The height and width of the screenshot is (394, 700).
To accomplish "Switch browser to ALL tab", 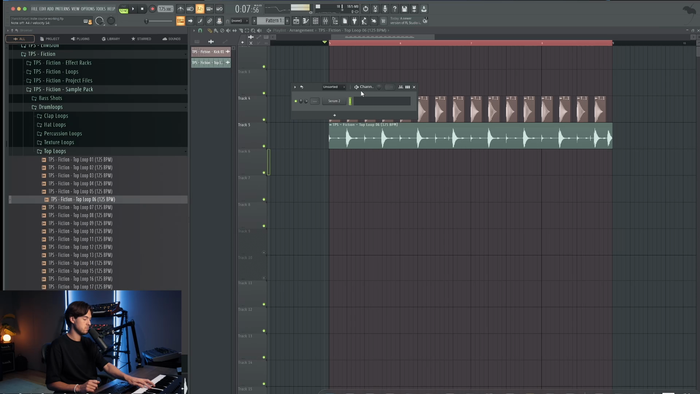I will click(20, 39).
